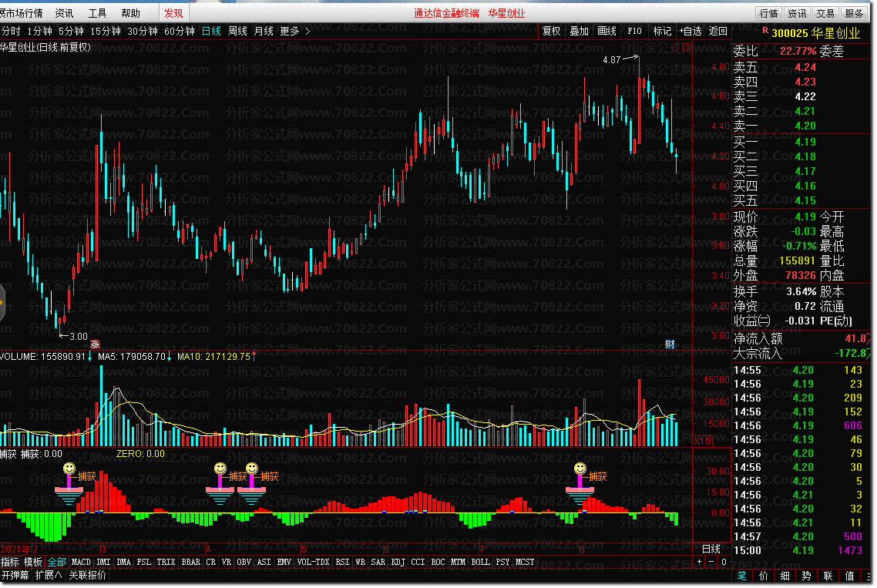877x588 pixels.
Task: Open the 服务 section at top right
Action: pos(854,13)
